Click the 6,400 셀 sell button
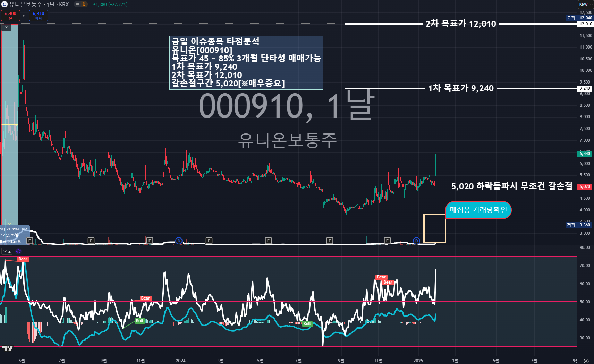 (x=10, y=16)
